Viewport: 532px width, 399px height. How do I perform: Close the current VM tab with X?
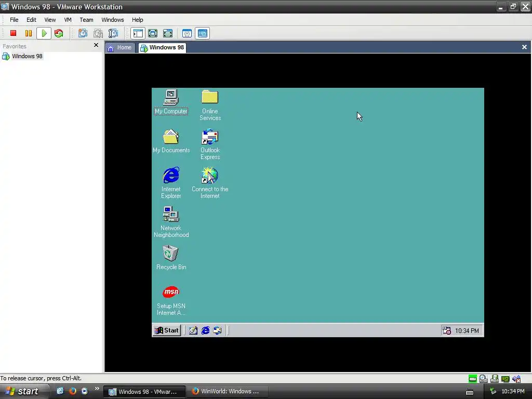pos(524,47)
